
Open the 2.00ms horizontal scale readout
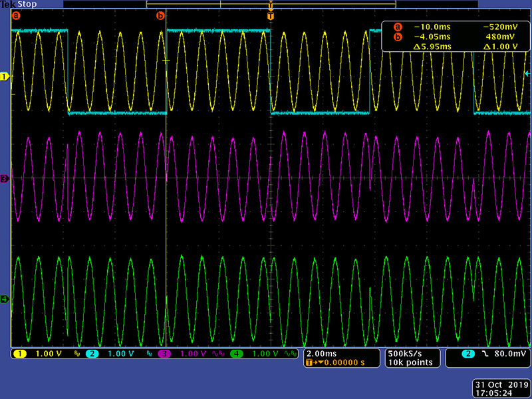[321, 353]
